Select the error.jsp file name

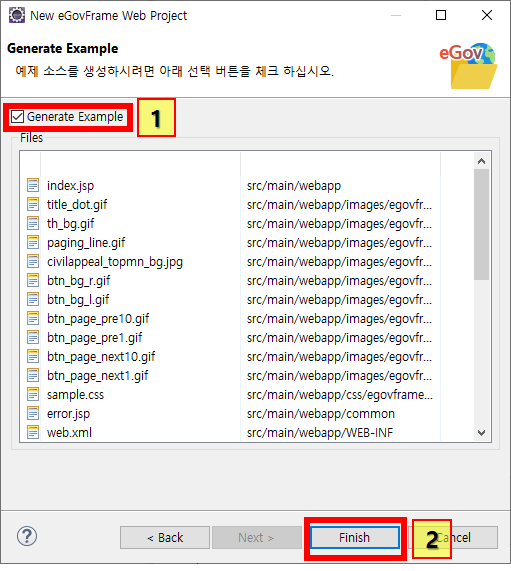68,414
